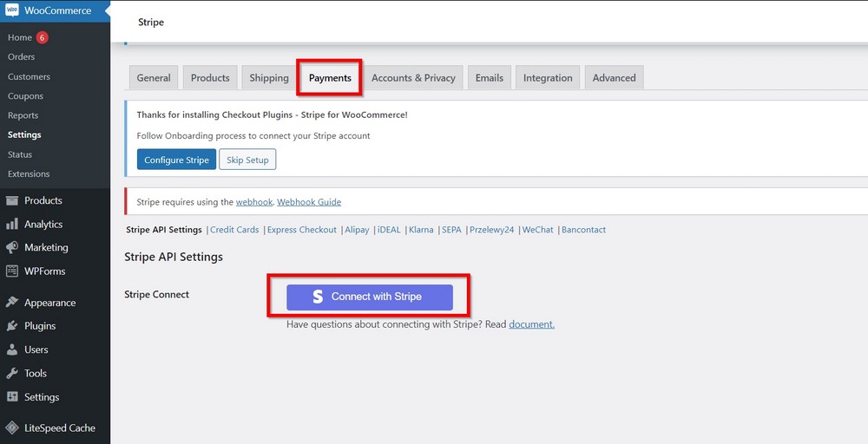
Task: Open the SEPA payment section
Action: [x=451, y=230]
